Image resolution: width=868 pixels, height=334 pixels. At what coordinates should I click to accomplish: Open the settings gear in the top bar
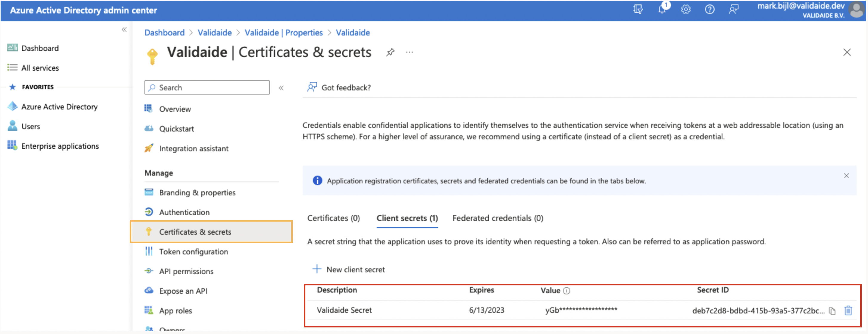[x=685, y=10]
